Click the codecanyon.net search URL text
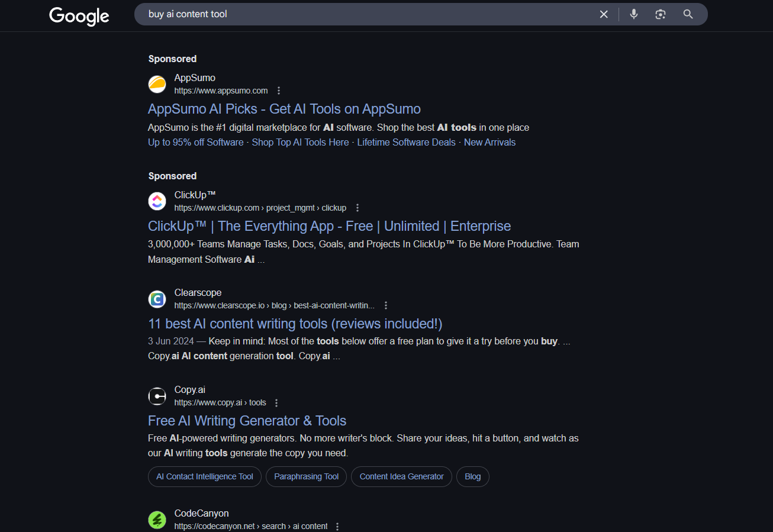The height and width of the screenshot is (532, 773). click(x=251, y=526)
